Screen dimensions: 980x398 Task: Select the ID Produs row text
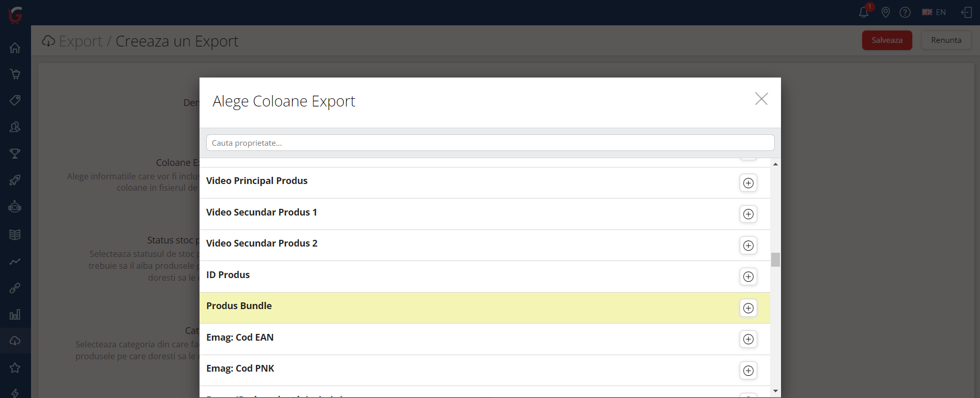pyautogui.click(x=228, y=275)
